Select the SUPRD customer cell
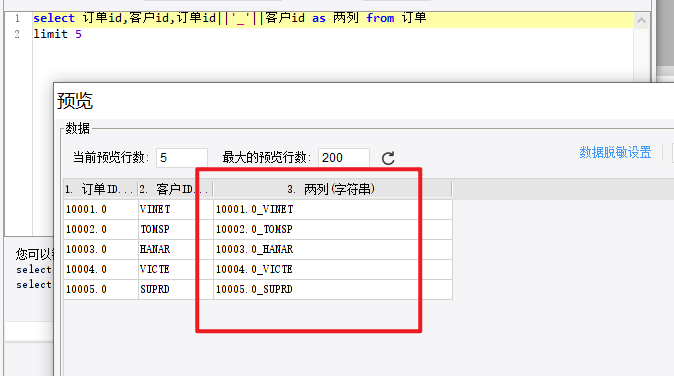674x376 pixels. pos(175,289)
